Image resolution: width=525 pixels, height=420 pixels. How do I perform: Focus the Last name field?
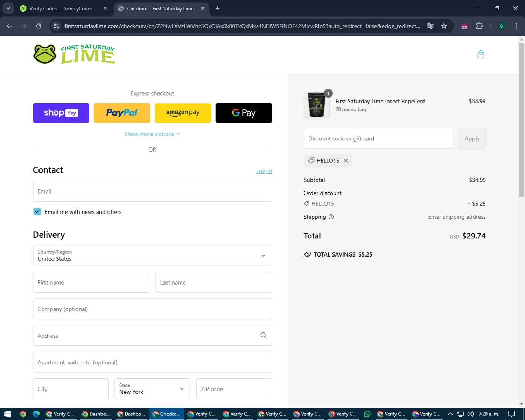[x=213, y=282]
